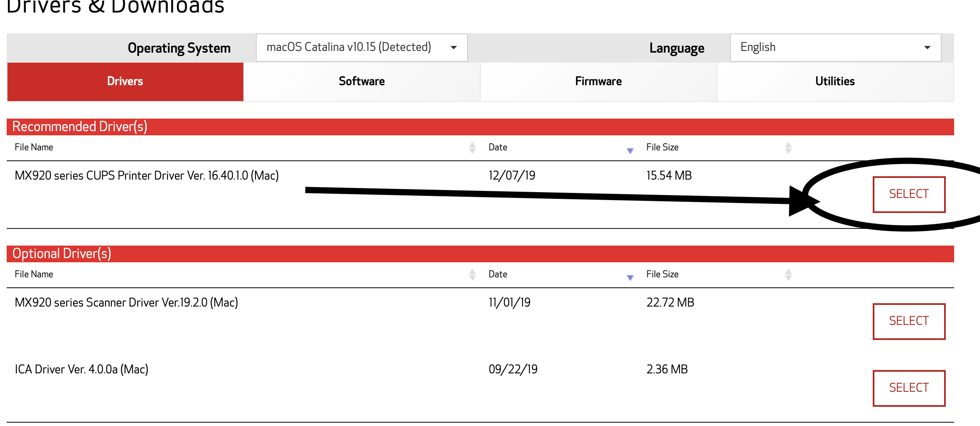Screen dimensions: 980x426
Task: Open the Utilities tab
Action: pos(835,81)
